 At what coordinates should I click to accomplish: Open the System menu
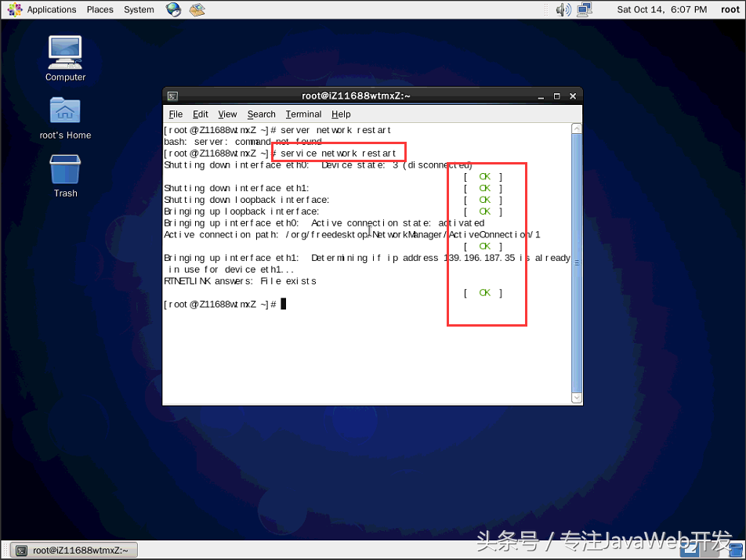(139, 9)
